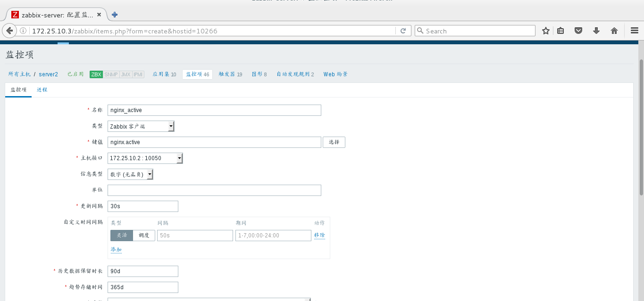Image resolution: width=644 pixels, height=301 pixels.
Task: Click the Pocket save icon
Action: pyautogui.click(x=578, y=31)
